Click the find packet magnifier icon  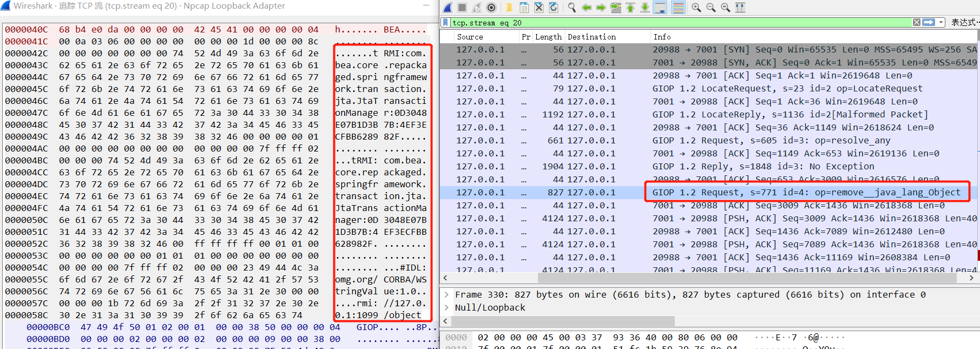(x=571, y=8)
